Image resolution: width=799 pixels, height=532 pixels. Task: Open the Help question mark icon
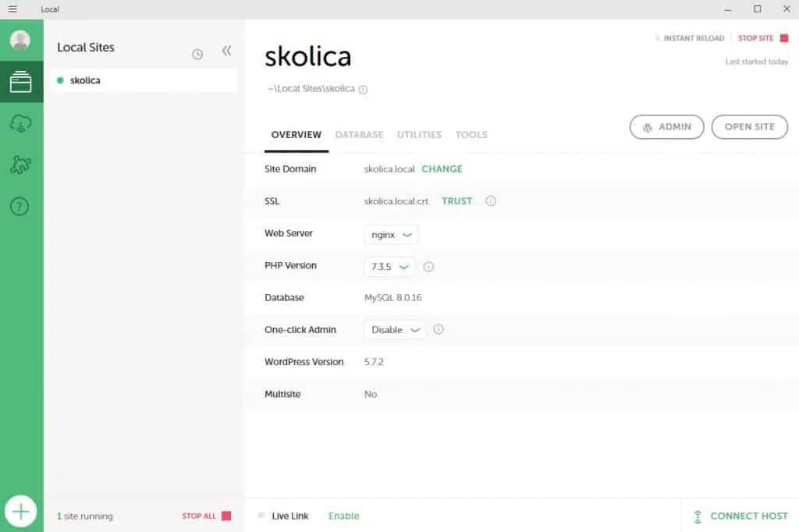tap(21, 207)
